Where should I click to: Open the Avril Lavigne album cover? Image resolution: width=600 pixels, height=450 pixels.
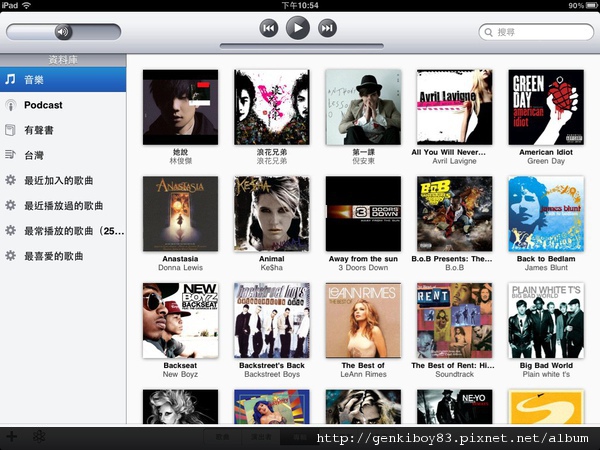(x=455, y=107)
